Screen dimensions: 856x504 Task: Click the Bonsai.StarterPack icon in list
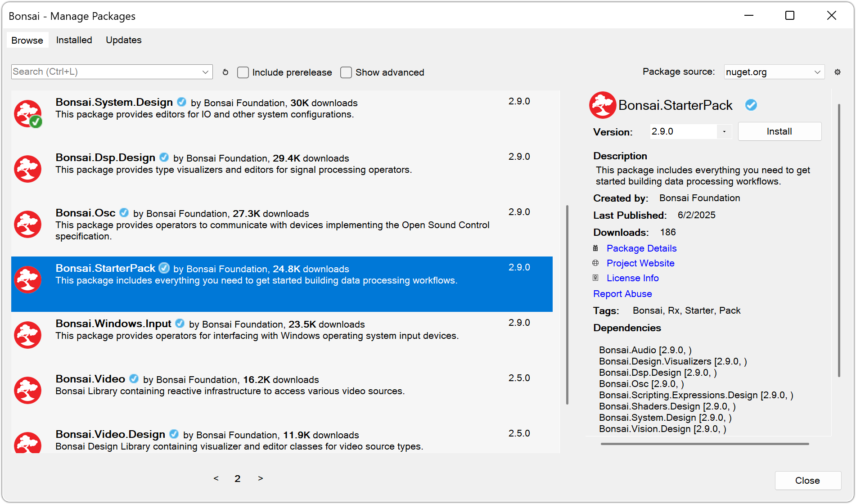pyautogui.click(x=28, y=279)
